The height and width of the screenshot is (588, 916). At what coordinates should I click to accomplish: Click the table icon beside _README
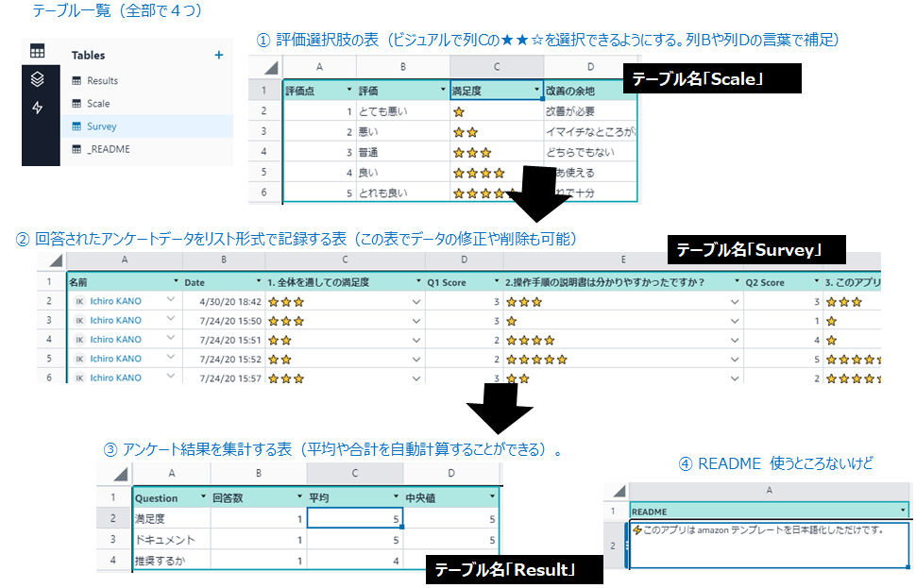[76, 149]
